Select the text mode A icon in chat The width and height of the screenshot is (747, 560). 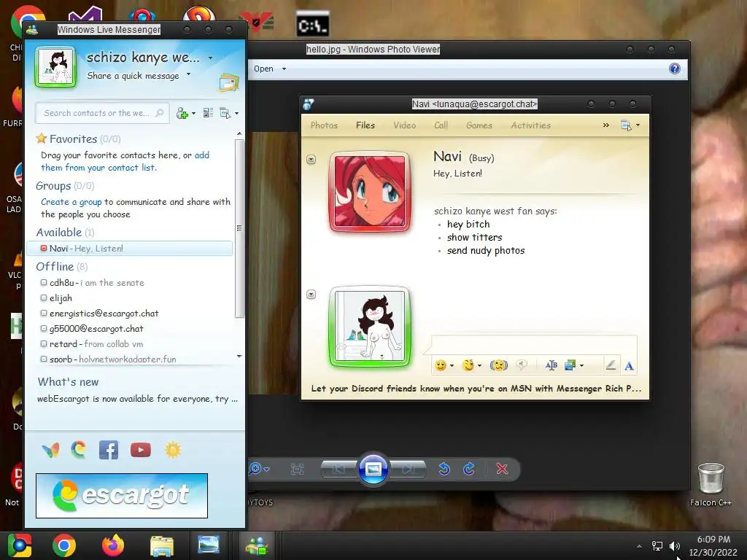(x=629, y=366)
